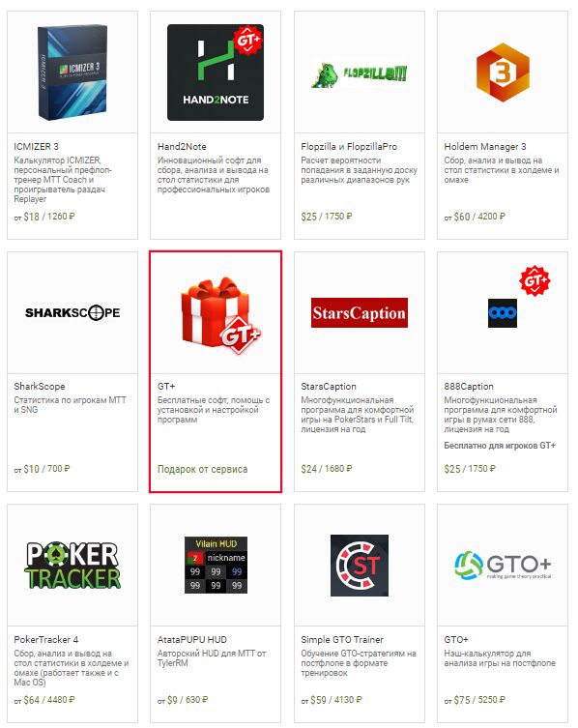The image size is (578, 728).
Task: Open the PokerTracker logo
Action: (x=72, y=565)
